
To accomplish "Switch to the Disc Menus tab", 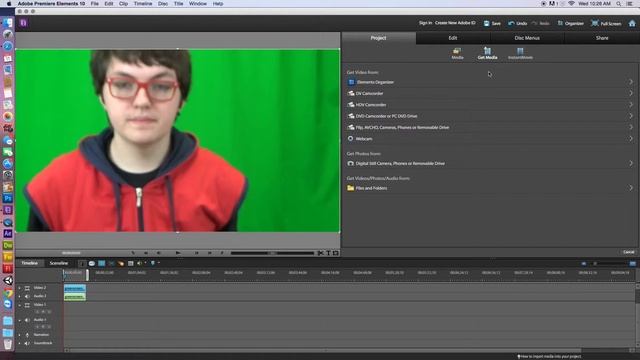I will [x=527, y=38].
